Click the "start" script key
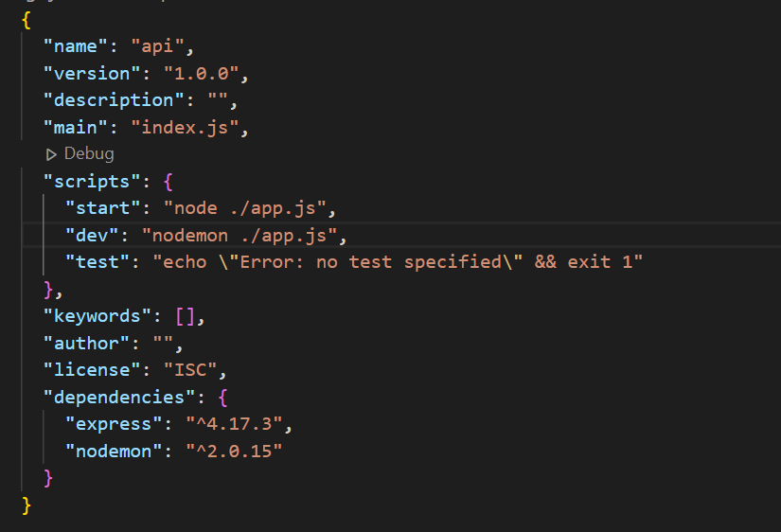 pos(102,208)
